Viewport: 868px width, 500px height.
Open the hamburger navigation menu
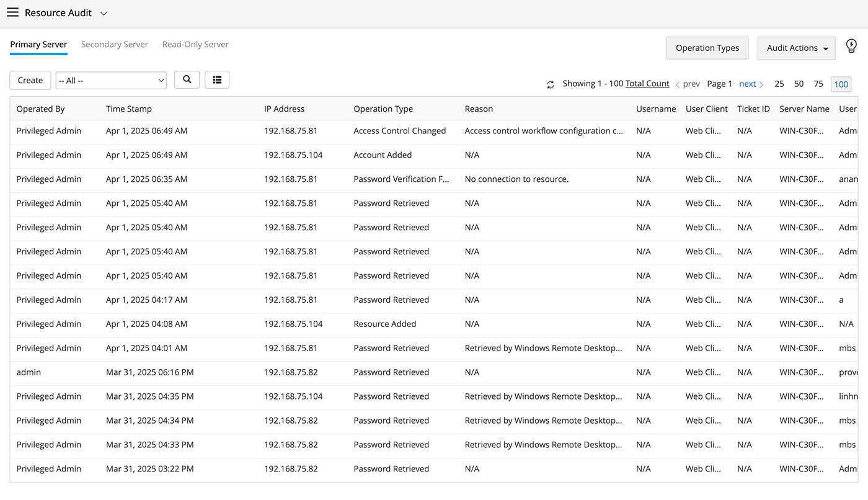12,12
